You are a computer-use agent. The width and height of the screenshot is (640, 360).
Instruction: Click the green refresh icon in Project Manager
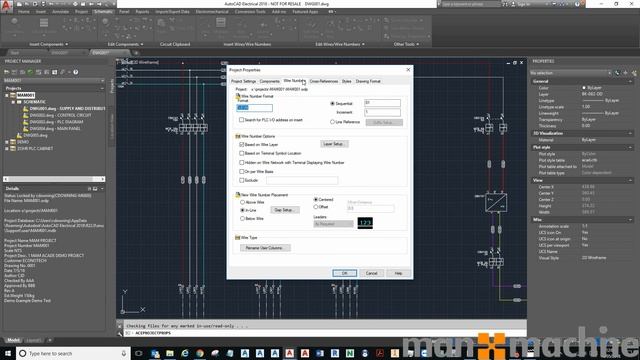(x=30, y=72)
